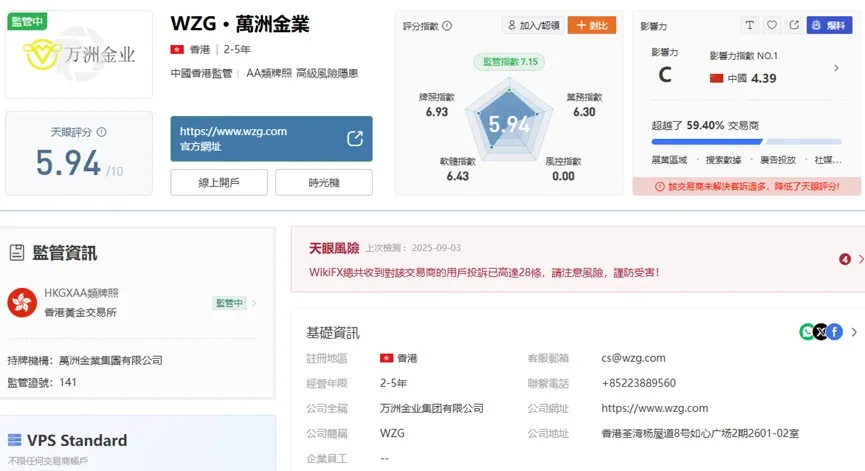The height and width of the screenshot is (471, 865).
Task: Click the 加入/認領 button
Action: 533,25
